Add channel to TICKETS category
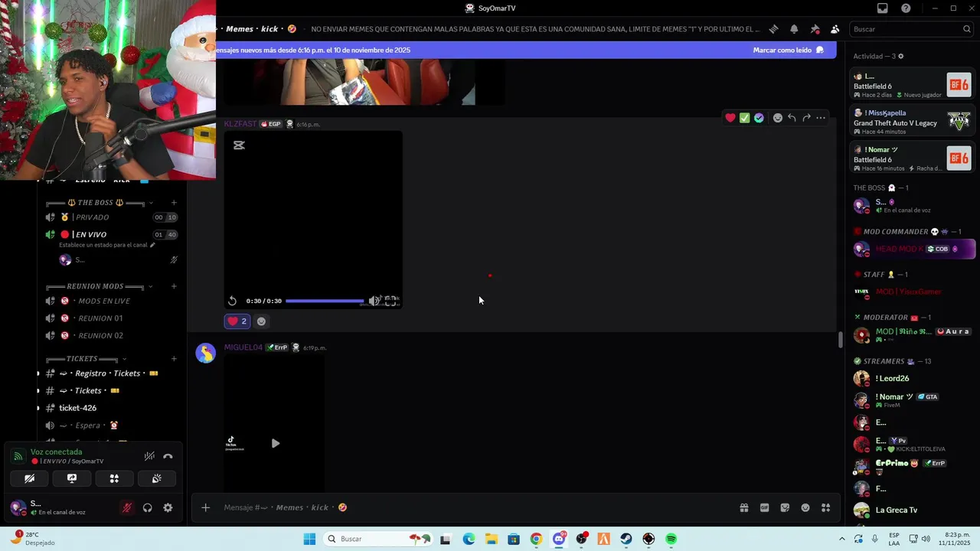Image resolution: width=980 pixels, height=551 pixels. [x=174, y=359]
